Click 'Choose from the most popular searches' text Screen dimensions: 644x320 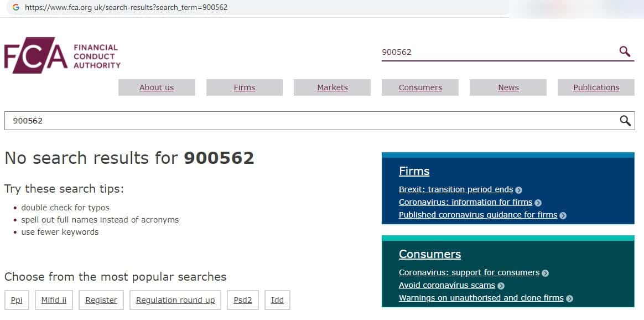click(116, 277)
